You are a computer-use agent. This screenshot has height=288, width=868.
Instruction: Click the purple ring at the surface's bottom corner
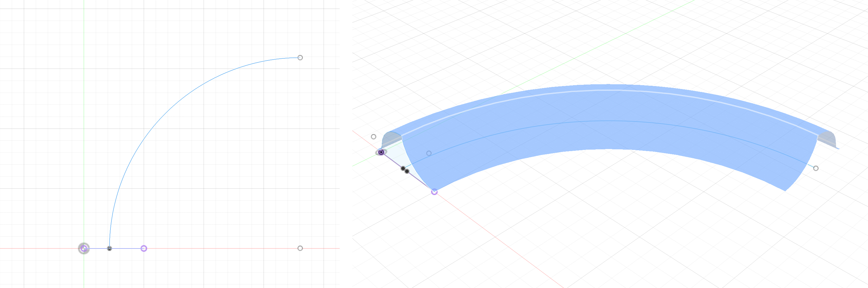434,192
